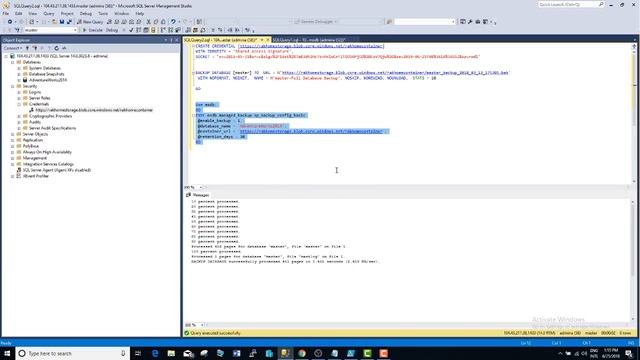Select the Server Roles tree item

[x=40, y=98]
